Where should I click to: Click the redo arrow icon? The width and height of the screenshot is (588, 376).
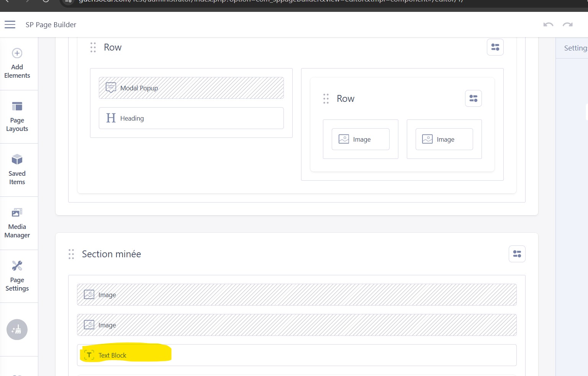pyautogui.click(x=567, y=25)
